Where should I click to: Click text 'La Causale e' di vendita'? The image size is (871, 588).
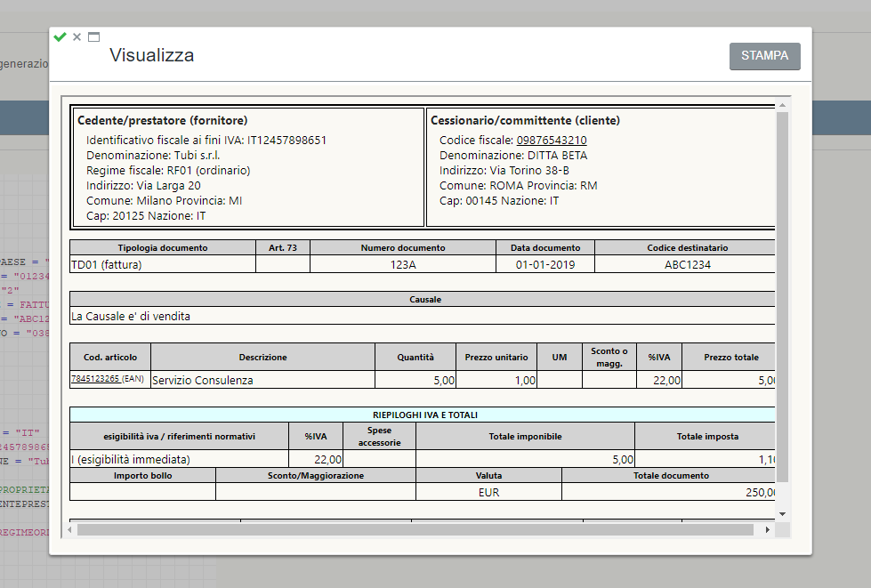pos(131,317)
